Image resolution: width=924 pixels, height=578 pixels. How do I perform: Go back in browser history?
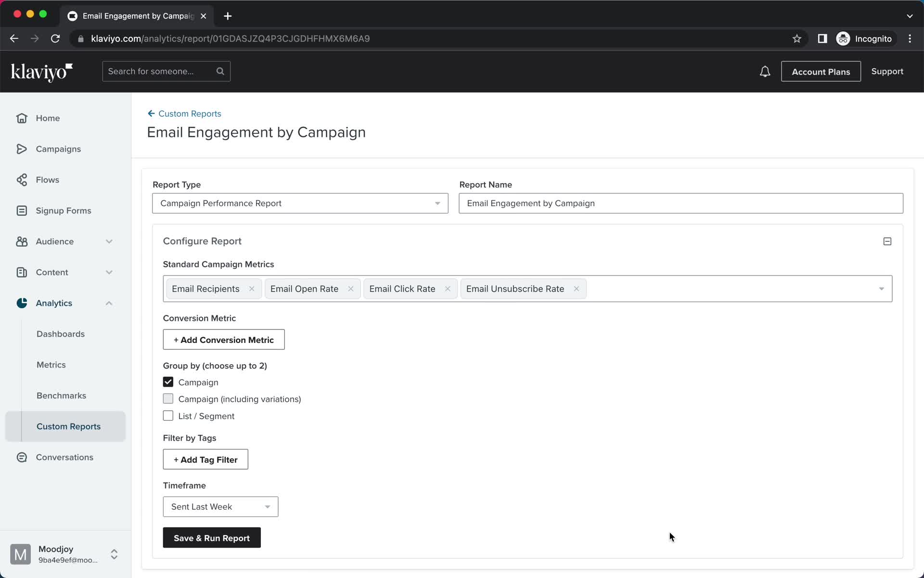[x=14, y=39]
